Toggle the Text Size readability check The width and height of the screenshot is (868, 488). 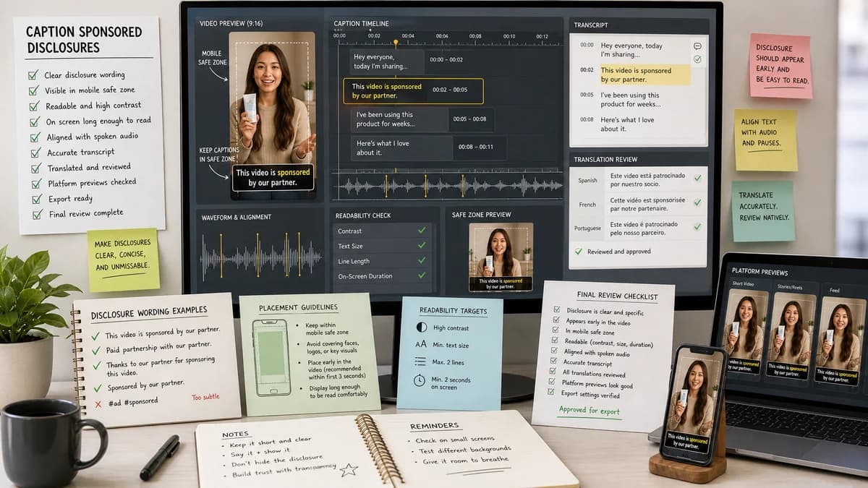coord(422,246)
